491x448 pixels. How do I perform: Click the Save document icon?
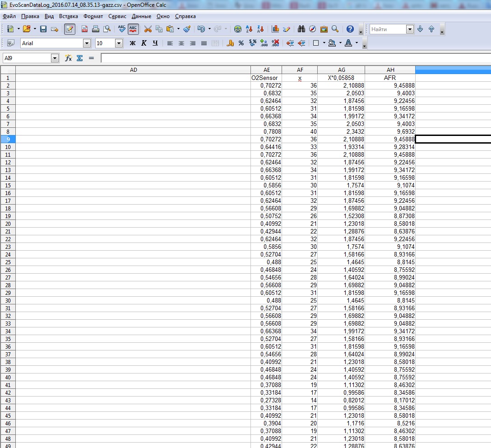pyautogui.click(x=43, y=29)
